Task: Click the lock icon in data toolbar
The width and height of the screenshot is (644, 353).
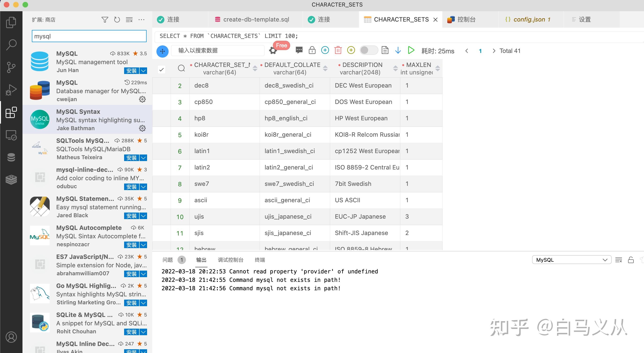Action: pyautogui.click(x=312, y=50)
